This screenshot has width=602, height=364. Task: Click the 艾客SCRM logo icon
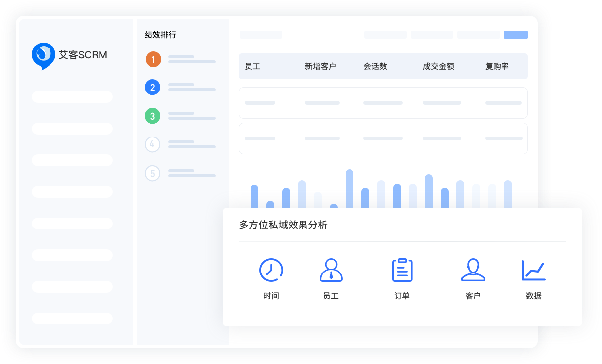[x=43, y=55]
